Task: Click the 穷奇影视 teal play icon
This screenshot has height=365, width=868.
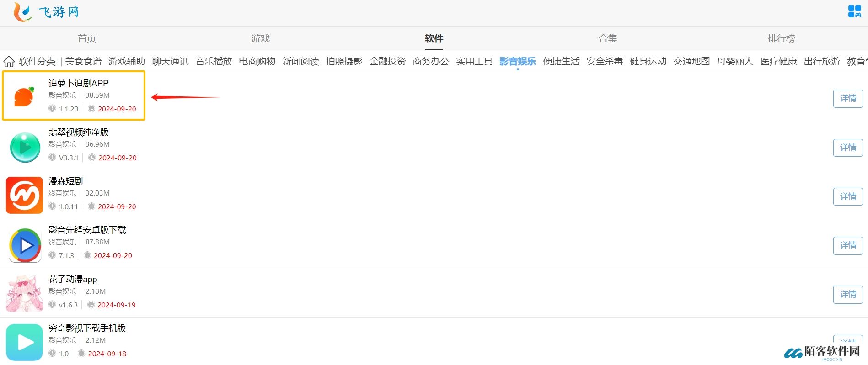Action: click(24, 342)
